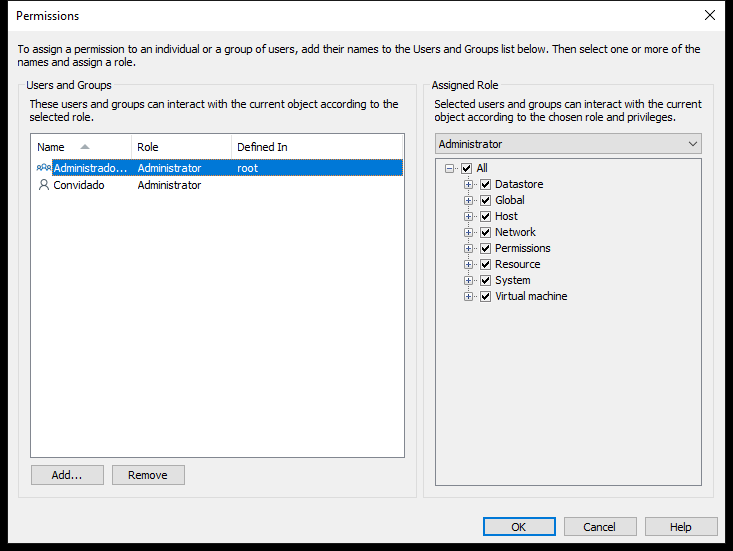Remove the selected user
Viewport: 733px width, 551px height.
(148, 475)
